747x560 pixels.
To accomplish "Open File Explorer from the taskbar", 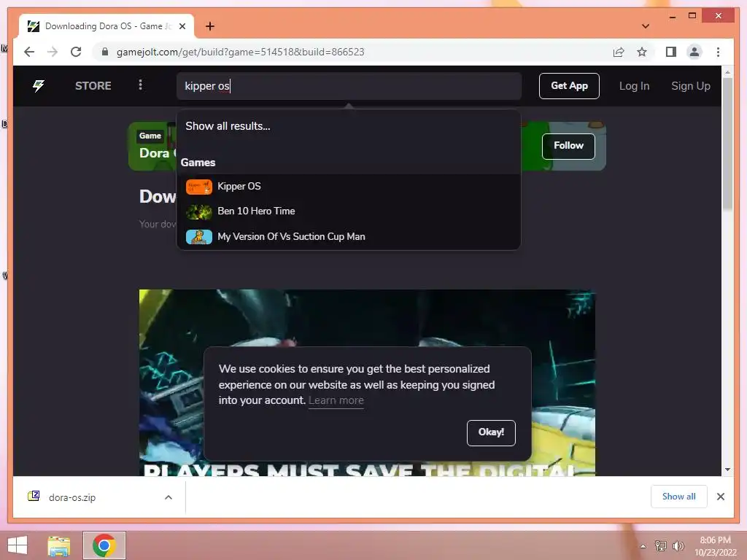I will pos(59,545).
